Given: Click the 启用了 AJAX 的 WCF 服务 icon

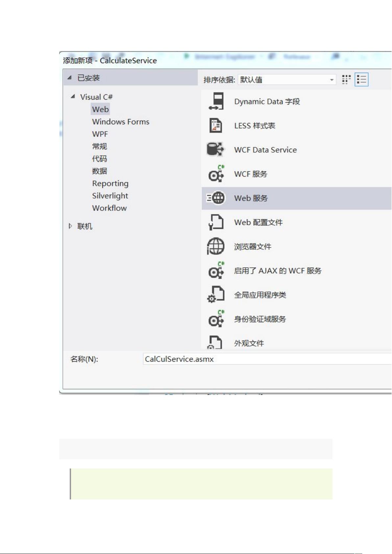Looking at the screenshot, I should pyautogui.click(x=216, y=270).
